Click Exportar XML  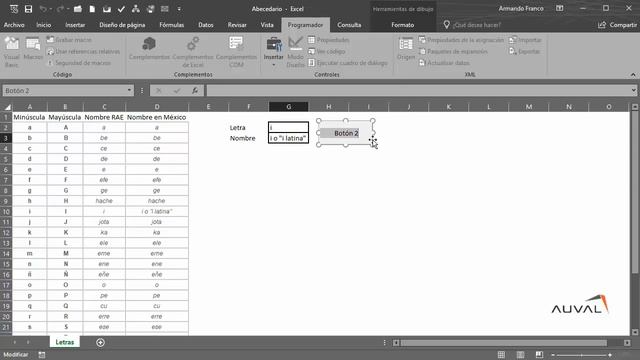pos(525,51)
